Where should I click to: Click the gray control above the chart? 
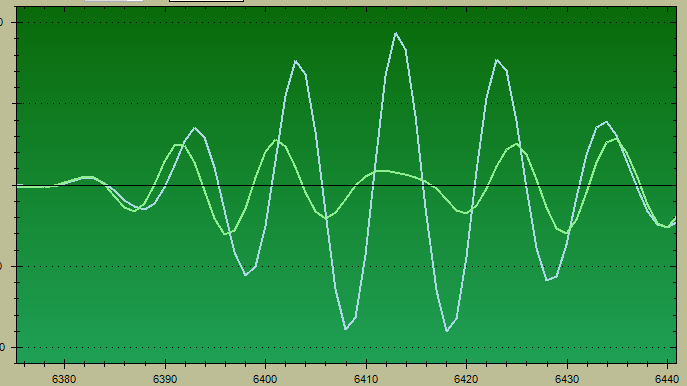[x=113, y=1]
